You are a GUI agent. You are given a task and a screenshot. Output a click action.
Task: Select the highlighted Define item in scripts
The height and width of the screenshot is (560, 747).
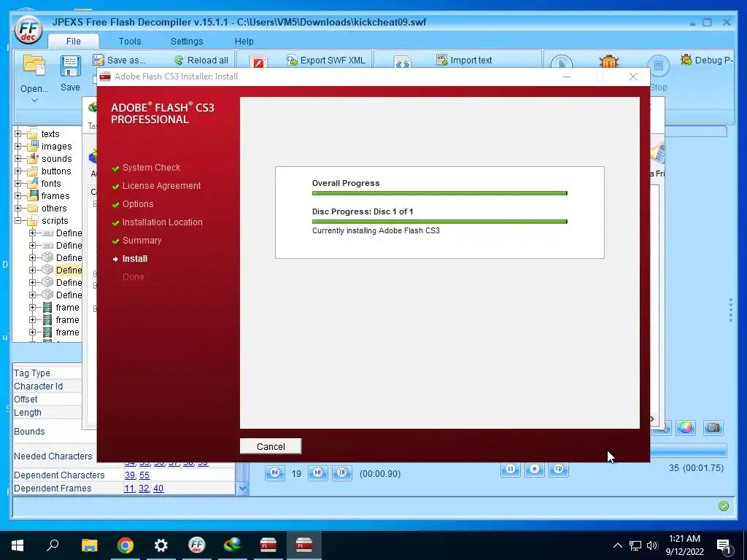(69, 270)
